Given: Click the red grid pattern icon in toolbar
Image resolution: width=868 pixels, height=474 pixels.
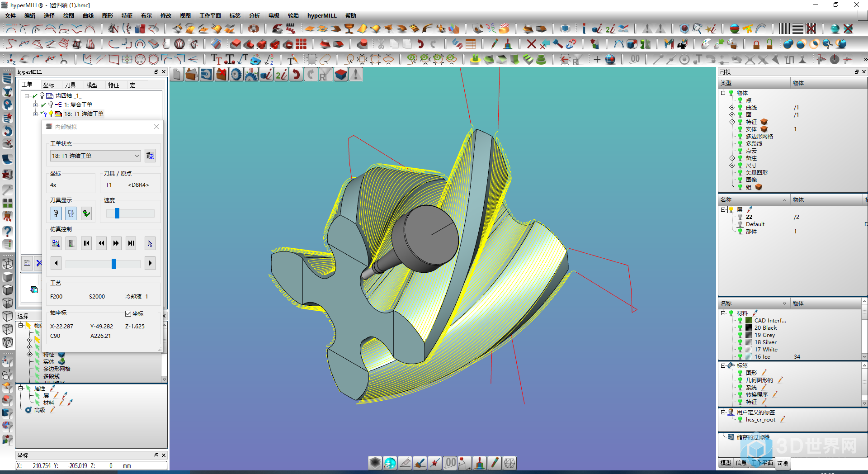Looking at the screenshot, I should tap(301, 44).
